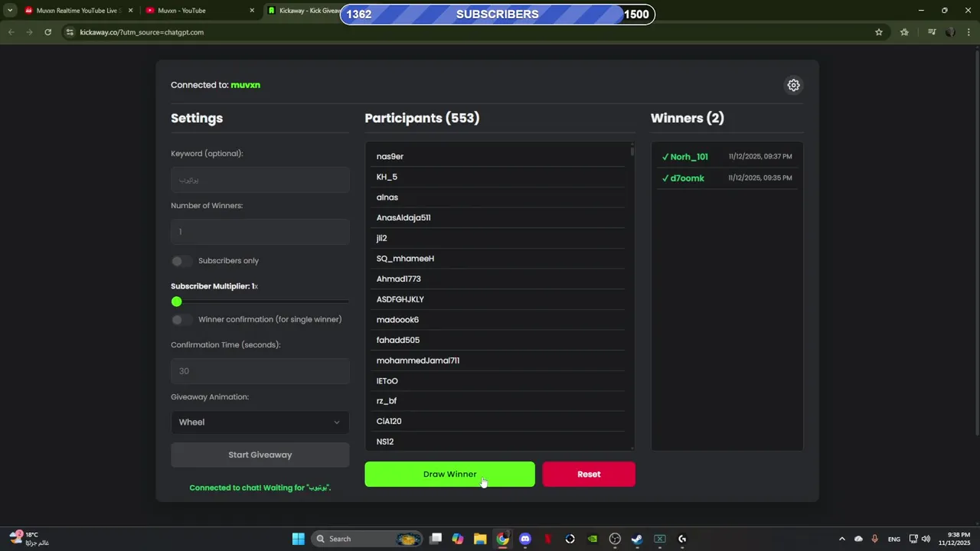Screen dimensions: 980x551
Task: Bookmark this page with the star icon
Action: (879, 32)
